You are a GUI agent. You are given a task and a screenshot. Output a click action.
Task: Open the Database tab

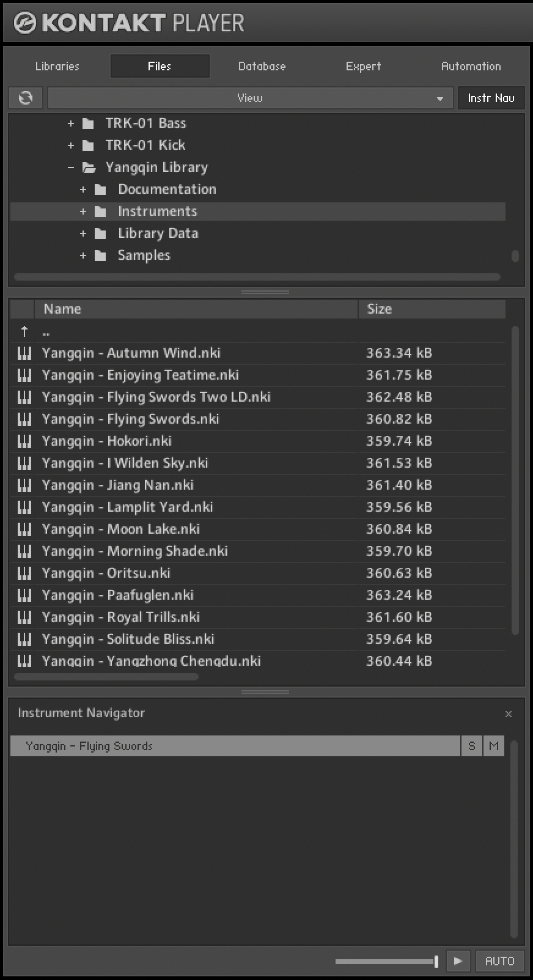[x=262, y=66]
